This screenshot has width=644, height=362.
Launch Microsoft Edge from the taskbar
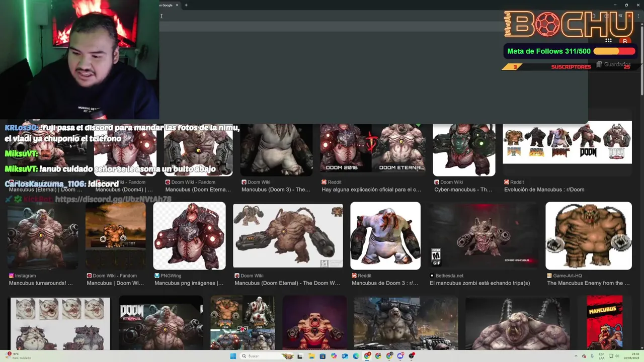tap(356, 356)
